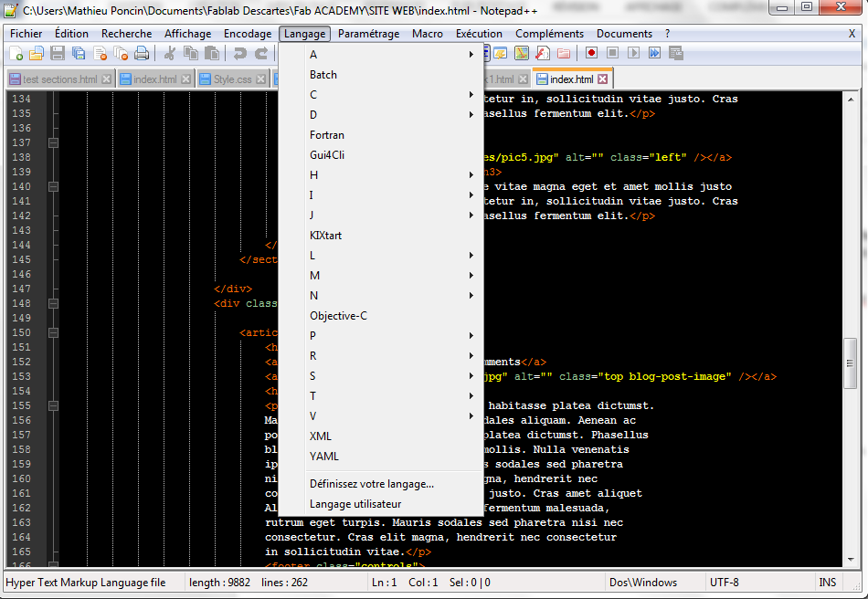
Task: Open the user-defined language dialog icon
Action: 501,53
